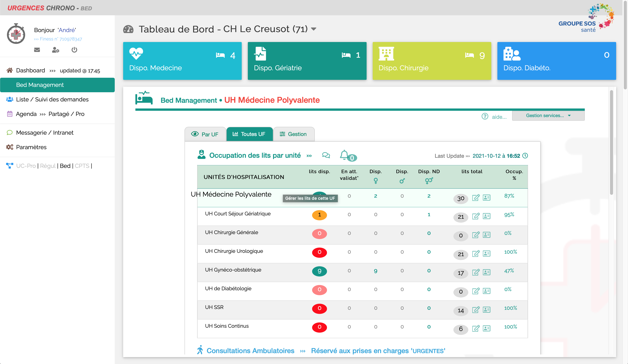628x364 pixels.
Task: Click Consultations Ambulatoires heading link
Action: tap(251, 351)
